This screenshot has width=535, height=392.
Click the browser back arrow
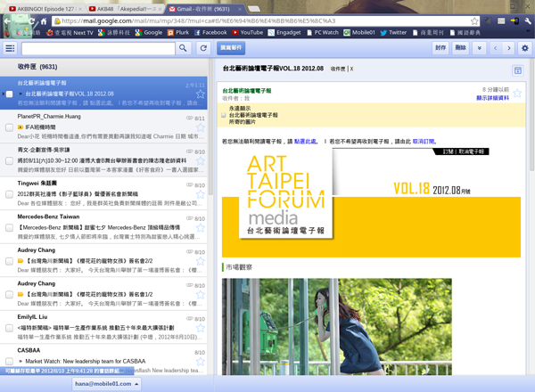(7, 21)
